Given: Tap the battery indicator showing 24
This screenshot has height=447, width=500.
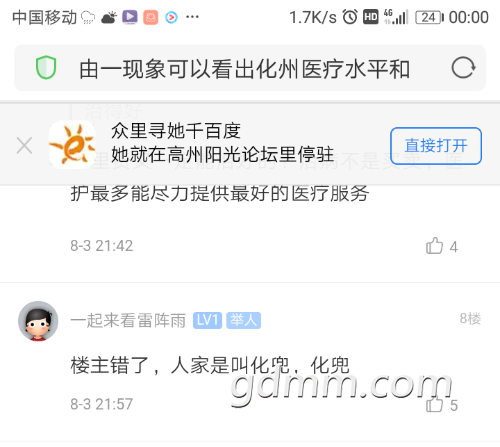Looking at the screenshot, I should click(429, 17).
